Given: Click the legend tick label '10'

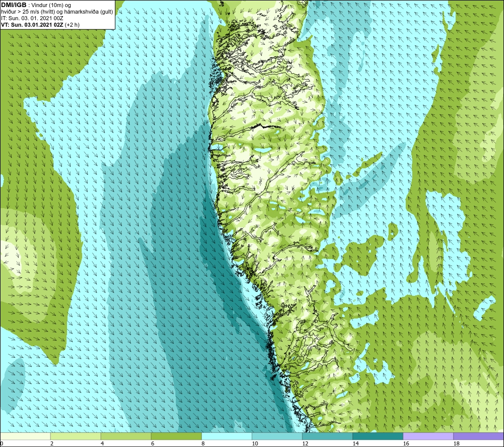Looking at the screenshot, I should point(255,443).
